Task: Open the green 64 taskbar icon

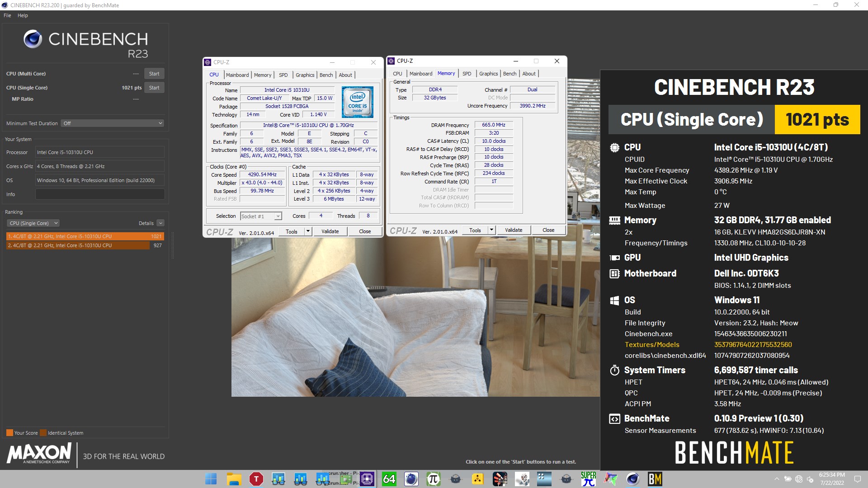Action: [389, 479]
